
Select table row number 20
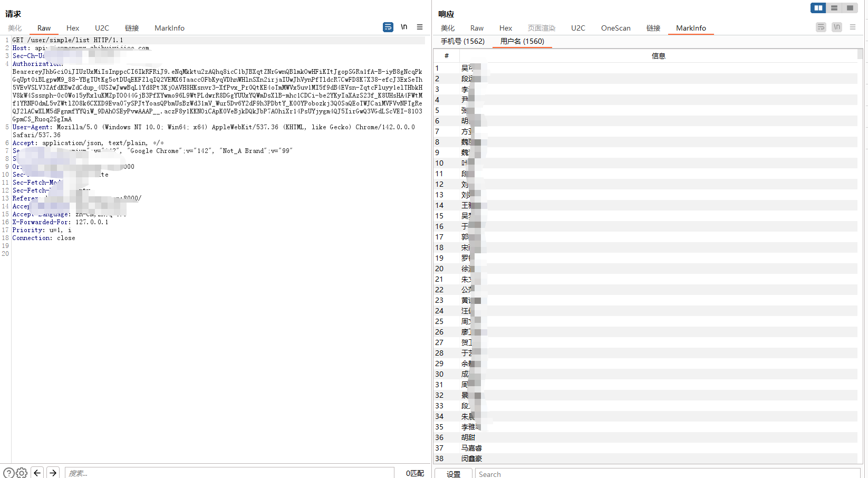645,269
